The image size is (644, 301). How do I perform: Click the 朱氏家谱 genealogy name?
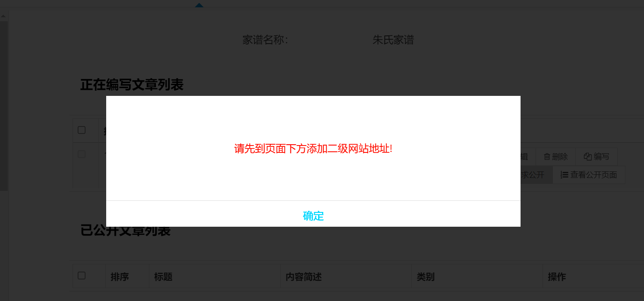(x=393, y=40)
